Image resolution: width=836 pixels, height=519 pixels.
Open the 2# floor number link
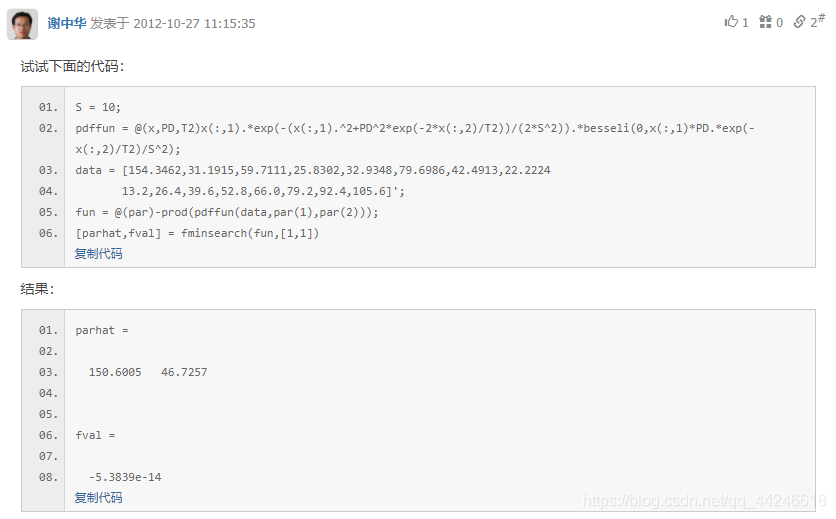point(817,21)
